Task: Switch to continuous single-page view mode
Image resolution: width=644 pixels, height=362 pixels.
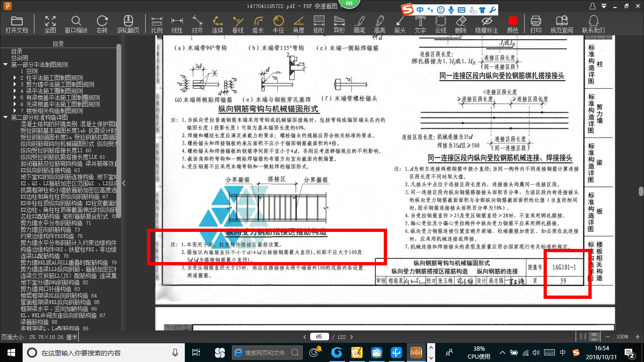Action: [594, 337]
